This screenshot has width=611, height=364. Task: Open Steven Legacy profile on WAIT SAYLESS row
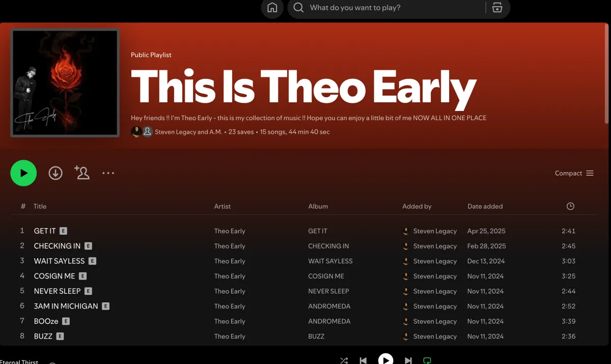435,261
